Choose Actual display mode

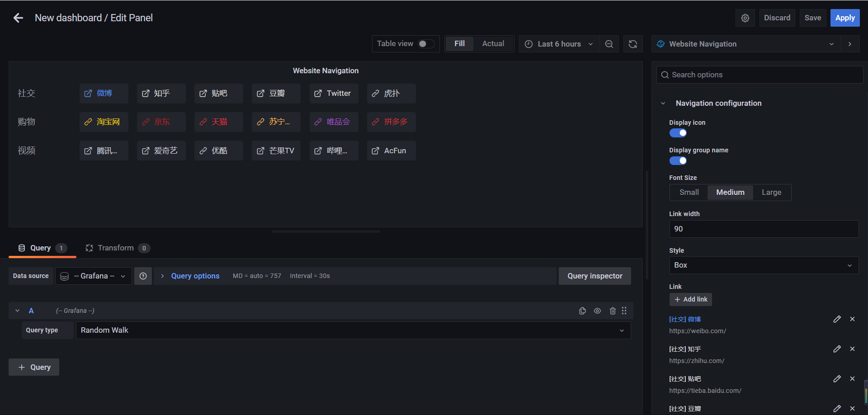(493, 44)
